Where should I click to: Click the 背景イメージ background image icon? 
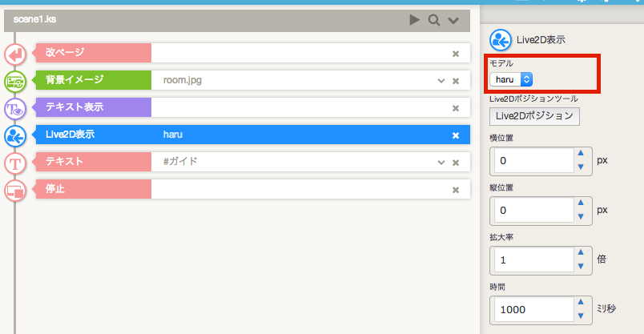pos(15,81)
